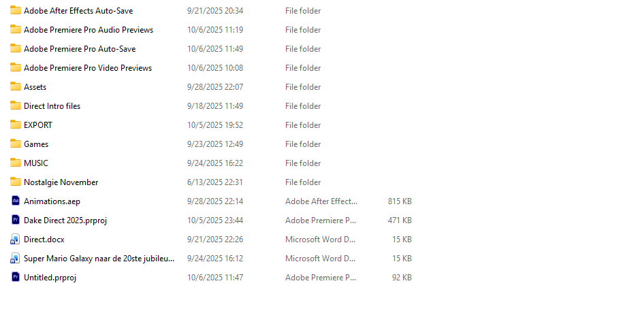Screen dimensions: 644x328
Task: Click the Direct Intro files folder name
Action: coord(52,106)
